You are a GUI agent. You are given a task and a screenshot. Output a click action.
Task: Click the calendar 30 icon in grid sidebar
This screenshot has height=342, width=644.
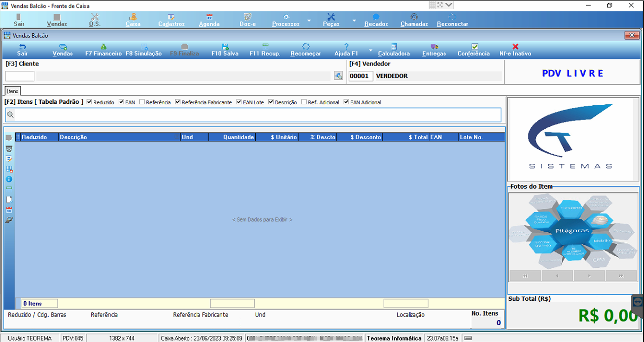click(9, 210)
